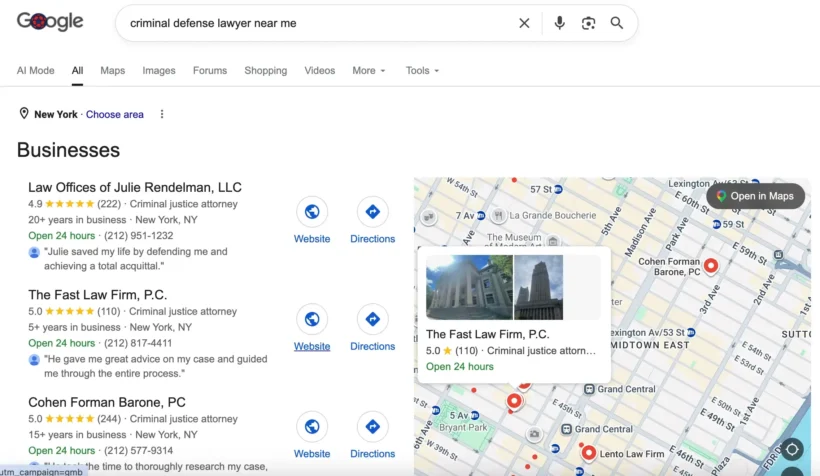Click the skyscraper photo in map card

pyautogui.click(x=539, y=287)
